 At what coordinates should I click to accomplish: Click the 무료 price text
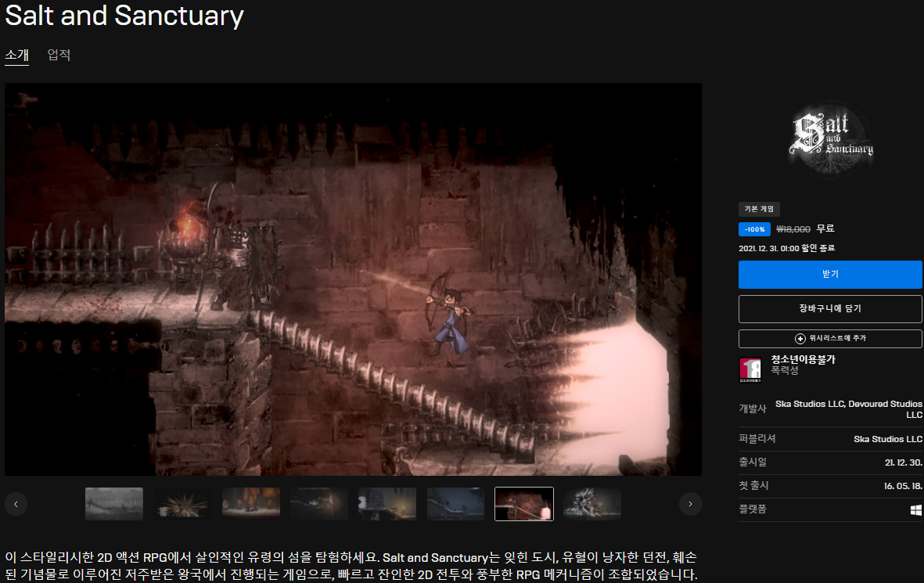(x=825, y=229)
